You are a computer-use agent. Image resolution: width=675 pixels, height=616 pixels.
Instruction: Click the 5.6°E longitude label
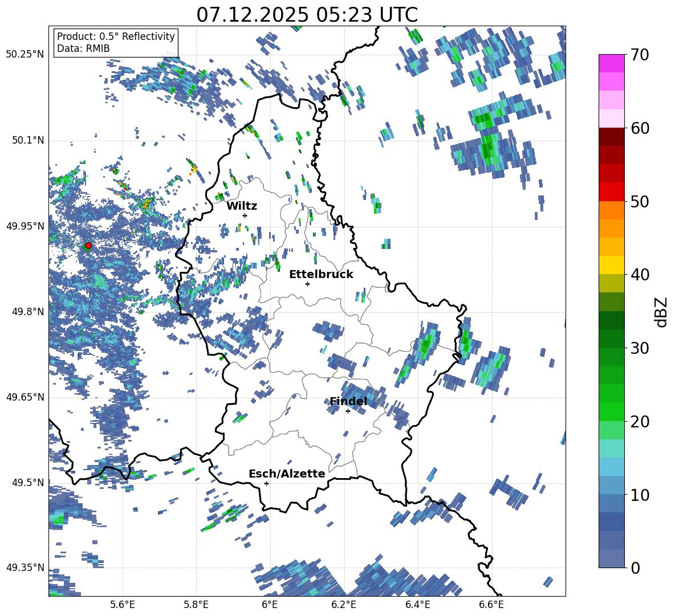tap(123, 605)
